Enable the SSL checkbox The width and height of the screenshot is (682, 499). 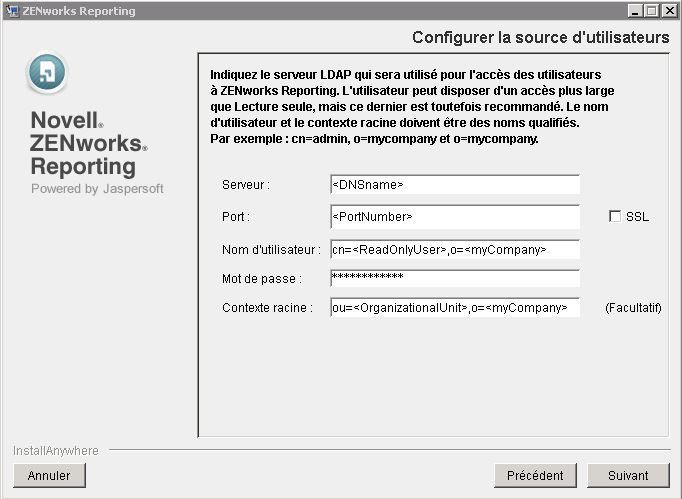coord(615,216)
